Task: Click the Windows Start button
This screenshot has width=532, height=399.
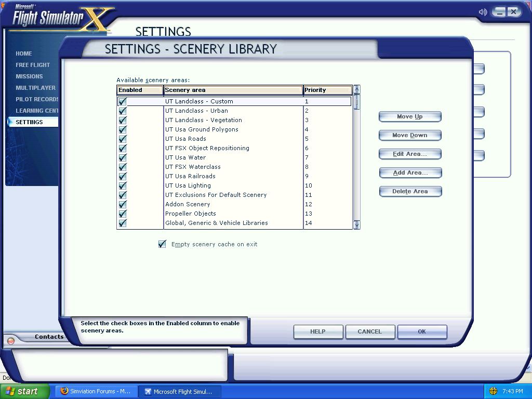Action: pyautogui.click(x=25, y=391)
